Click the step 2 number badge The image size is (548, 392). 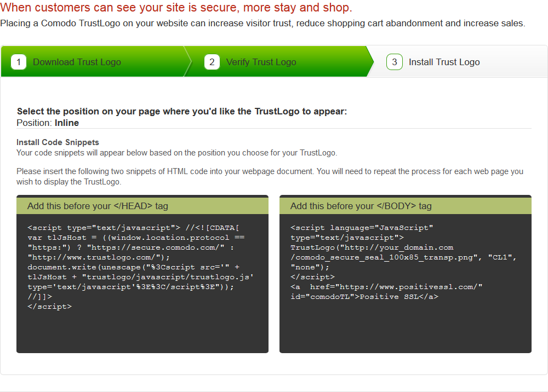click(212, 62)
